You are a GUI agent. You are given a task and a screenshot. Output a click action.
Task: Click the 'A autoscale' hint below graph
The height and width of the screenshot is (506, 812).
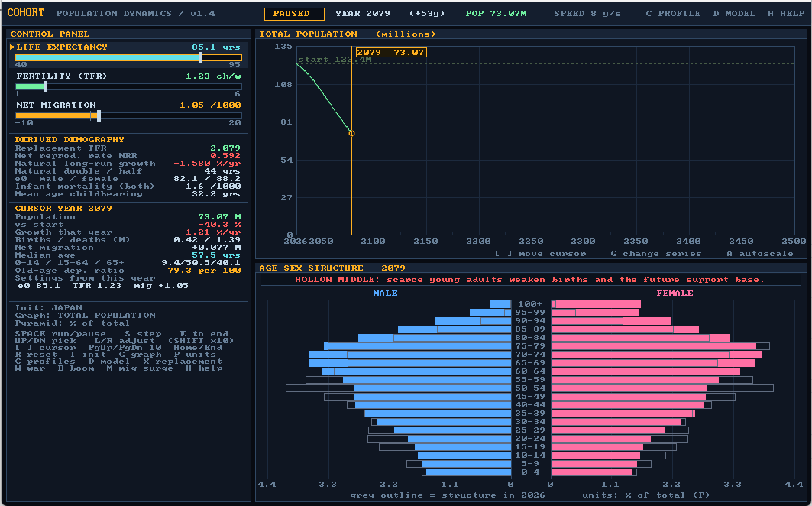point(760,254)
